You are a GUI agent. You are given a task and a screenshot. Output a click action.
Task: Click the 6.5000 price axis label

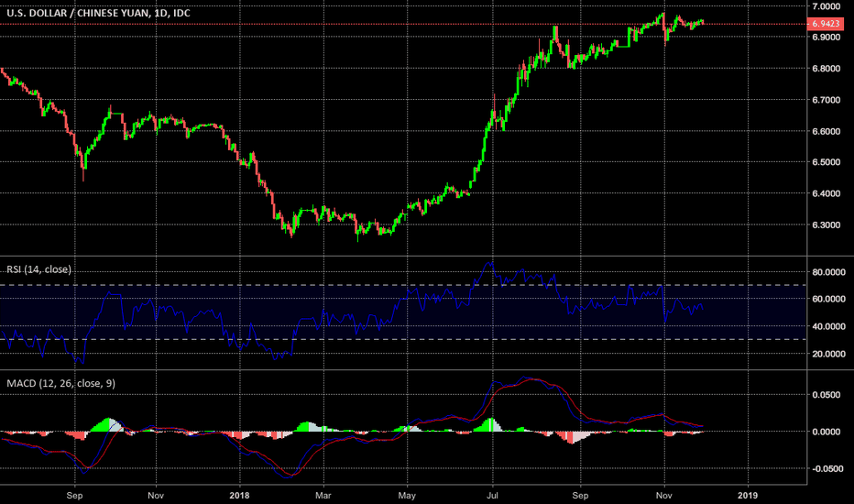click(827, 162)
